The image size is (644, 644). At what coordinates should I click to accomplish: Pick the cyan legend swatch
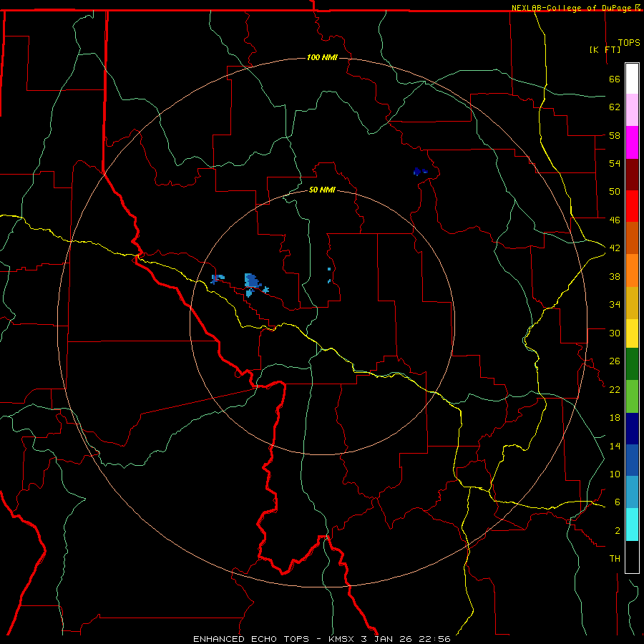click(632, 525)
